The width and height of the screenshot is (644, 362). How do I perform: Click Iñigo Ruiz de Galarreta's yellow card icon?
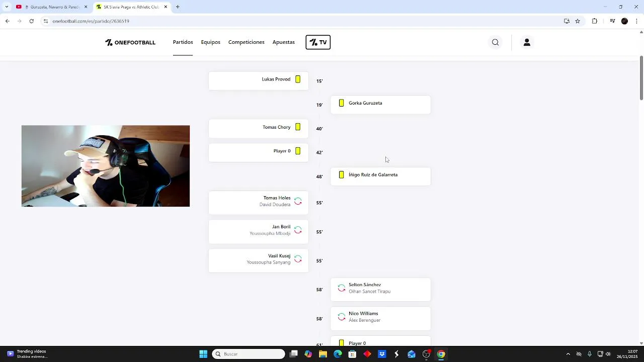point(342,175)
